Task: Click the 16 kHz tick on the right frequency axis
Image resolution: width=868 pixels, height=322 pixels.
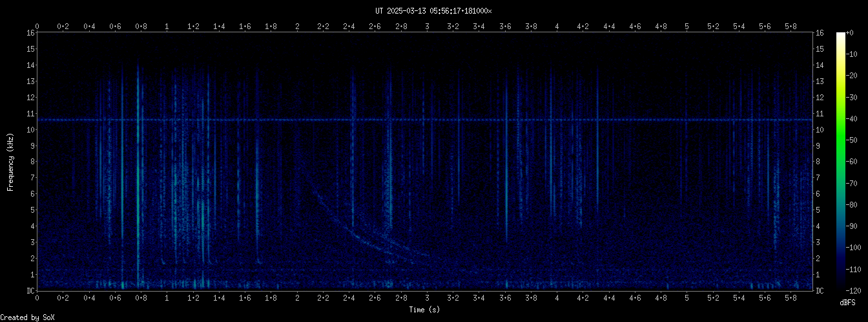Action: (x=819, y=33)
